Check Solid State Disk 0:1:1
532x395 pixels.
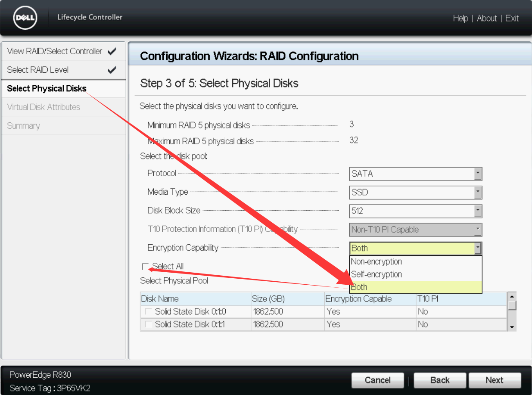click(x=148, y=324)
